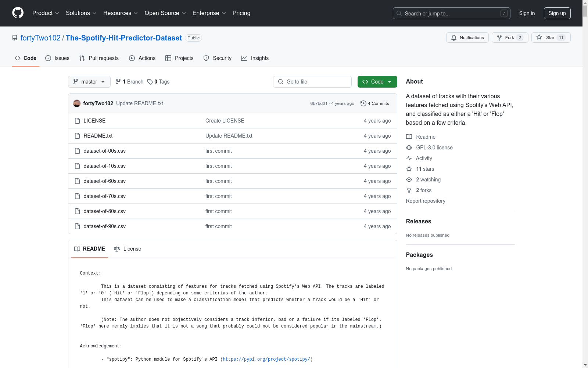This screenshot has height=368, width=588.
Task: Click the fortyTwo102 author name in commit header
Action: [x=98, y=103]
